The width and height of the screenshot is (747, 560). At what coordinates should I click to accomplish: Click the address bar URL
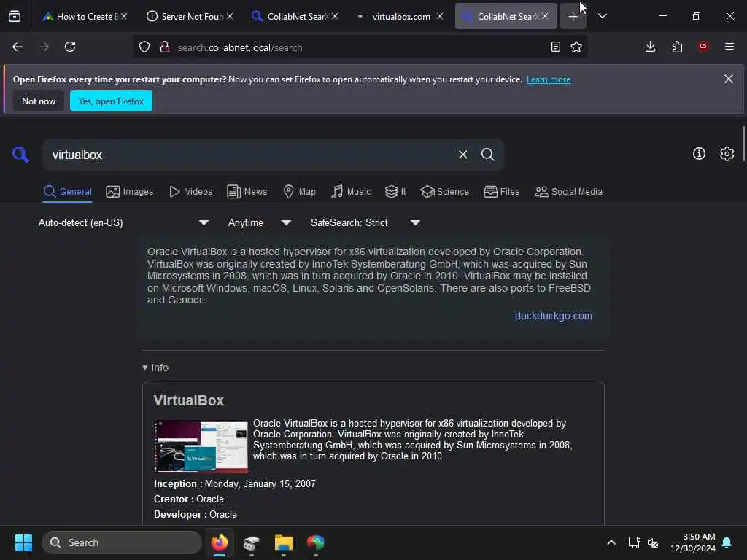pyautogui.click(x=239, y=47)
